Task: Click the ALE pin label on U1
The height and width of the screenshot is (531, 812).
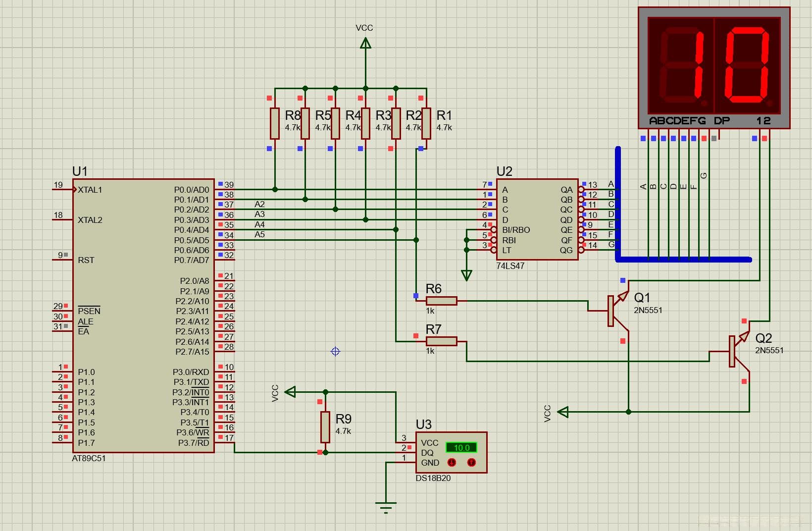Action: (85, 321)
